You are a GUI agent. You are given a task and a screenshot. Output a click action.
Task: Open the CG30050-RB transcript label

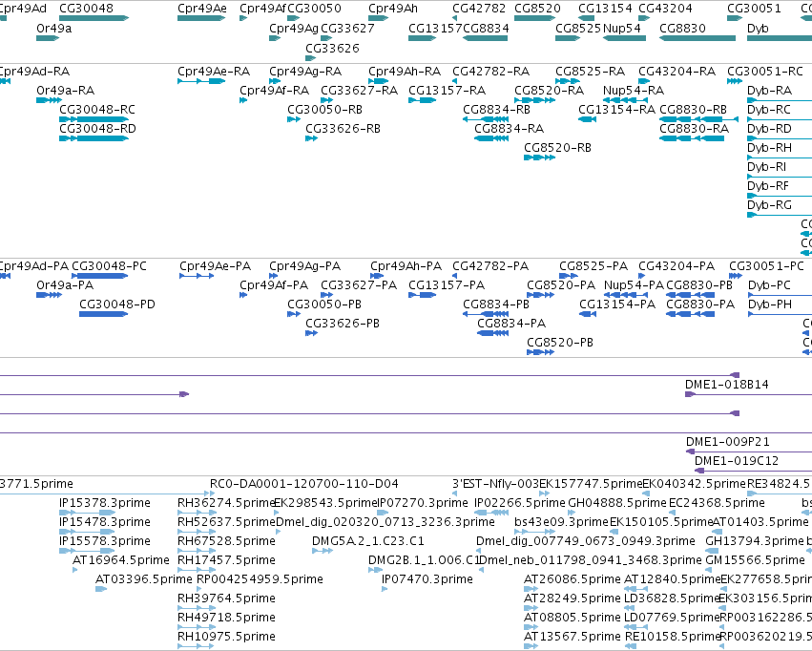[324, 109]
